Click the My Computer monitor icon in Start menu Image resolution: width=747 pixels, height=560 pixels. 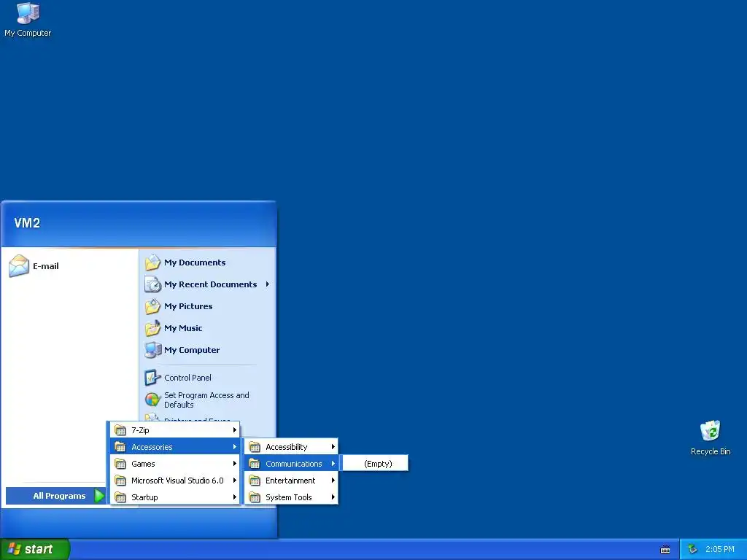click(x=152, y=350)
